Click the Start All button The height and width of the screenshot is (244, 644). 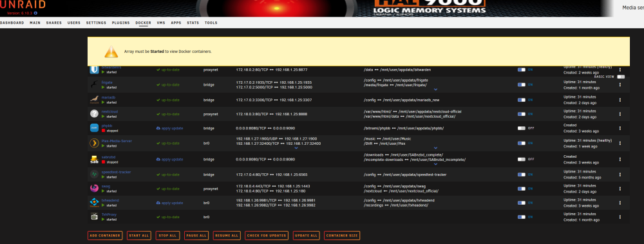139,236
